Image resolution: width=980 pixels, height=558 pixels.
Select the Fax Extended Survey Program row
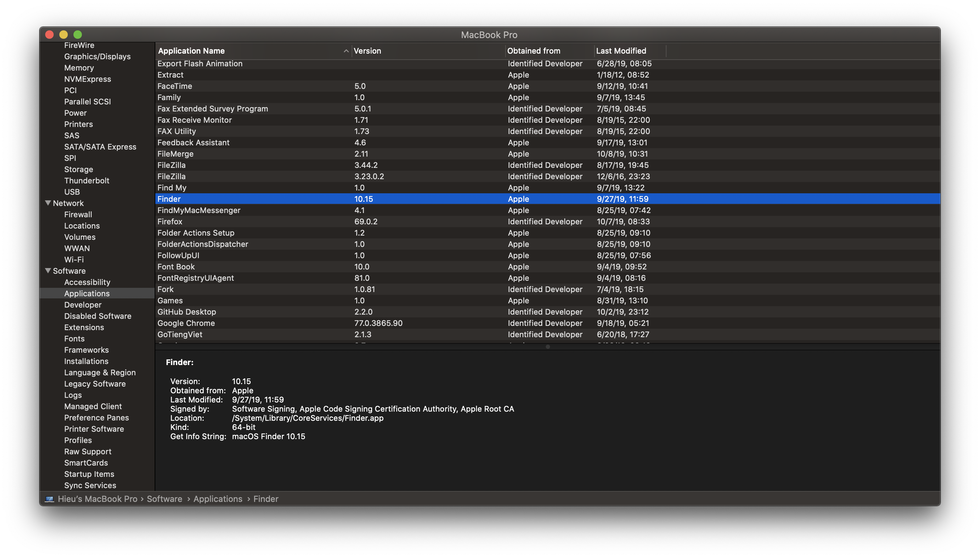(547, 108)
